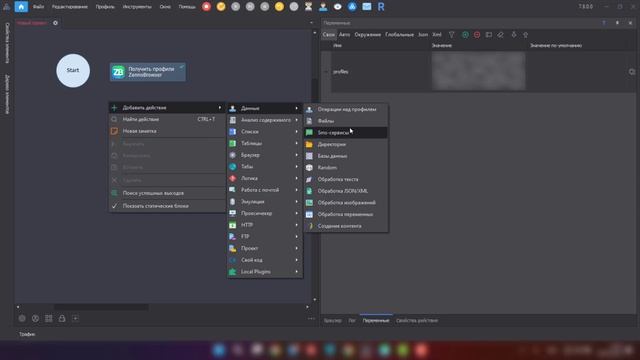Click Поиск успешных выходов menu item

click(167, 193)
